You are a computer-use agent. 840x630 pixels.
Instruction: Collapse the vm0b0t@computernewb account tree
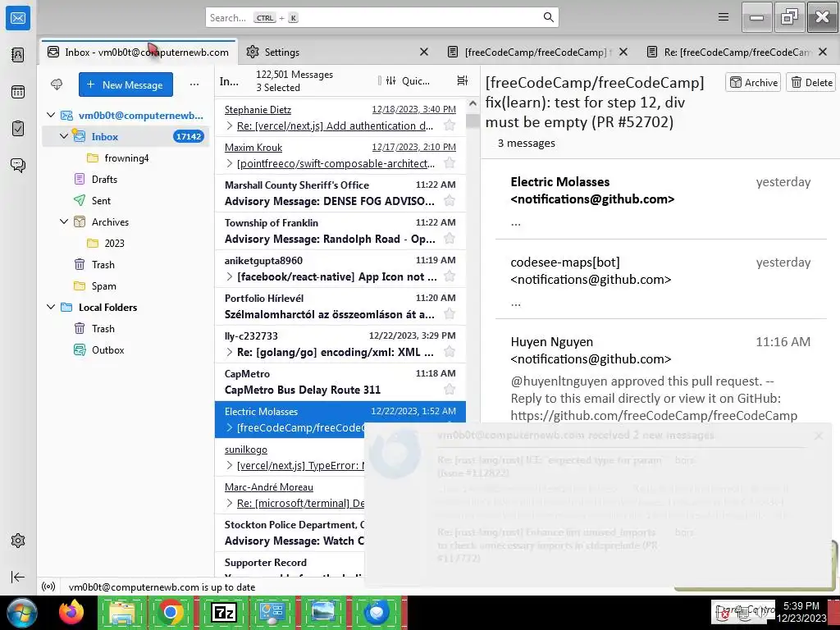point(51,115)
